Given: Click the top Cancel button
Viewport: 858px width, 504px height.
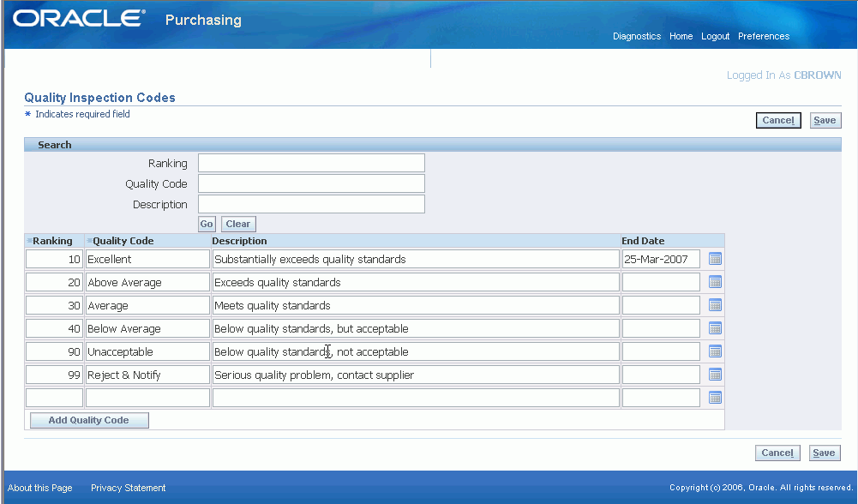Looking at the screenshot, I should [x=778, y=120].
